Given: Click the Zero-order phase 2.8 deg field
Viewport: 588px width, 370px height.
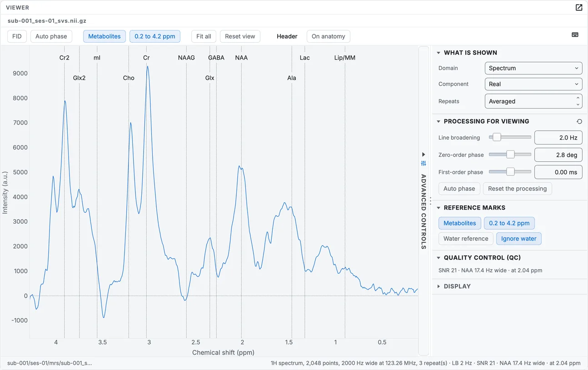Looking at the screenshot, I should [558, 155].
